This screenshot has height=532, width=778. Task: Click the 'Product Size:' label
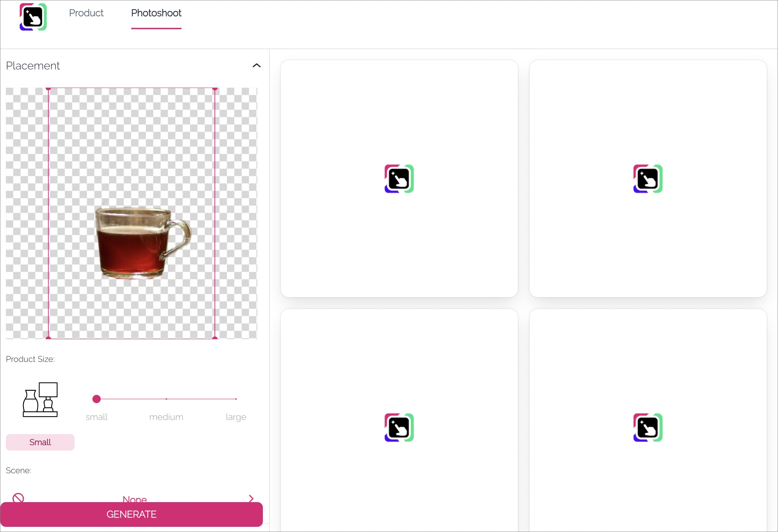click(x=30, y=359)
